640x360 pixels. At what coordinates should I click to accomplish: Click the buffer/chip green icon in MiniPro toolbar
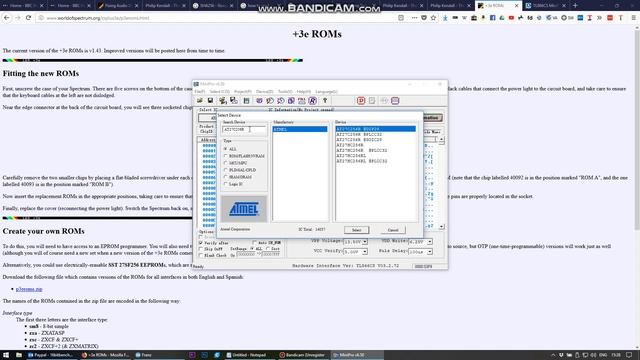(x=247, y=100)
